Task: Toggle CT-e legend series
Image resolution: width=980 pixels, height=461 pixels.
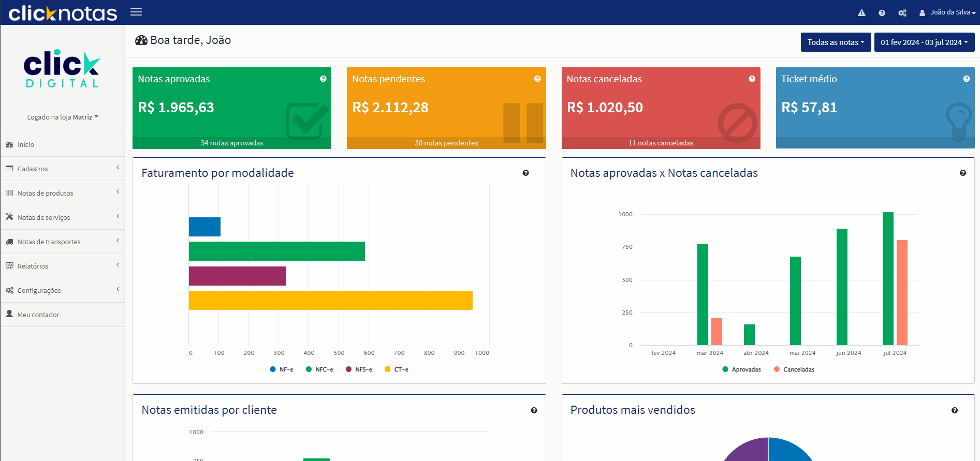Action: 397,369
